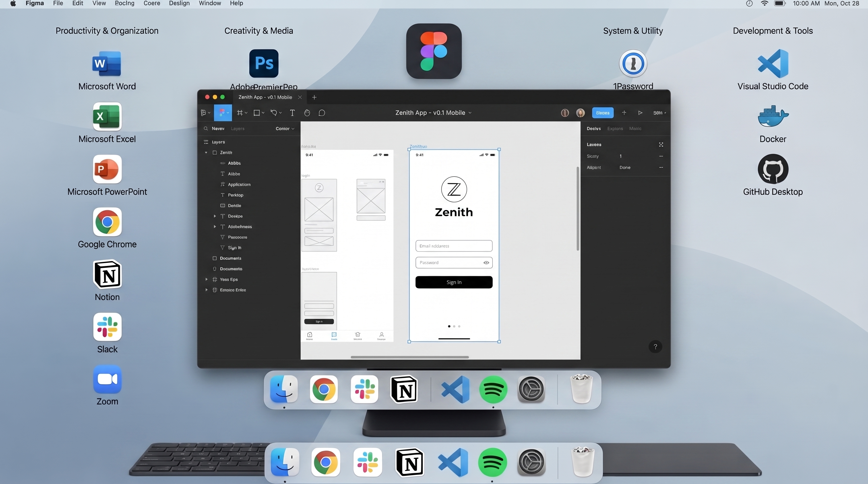The image size is (868, 484).
Task: Open the zoom level dropdown in toolbar
Action: pyautogui.click(x=660, y=113)
